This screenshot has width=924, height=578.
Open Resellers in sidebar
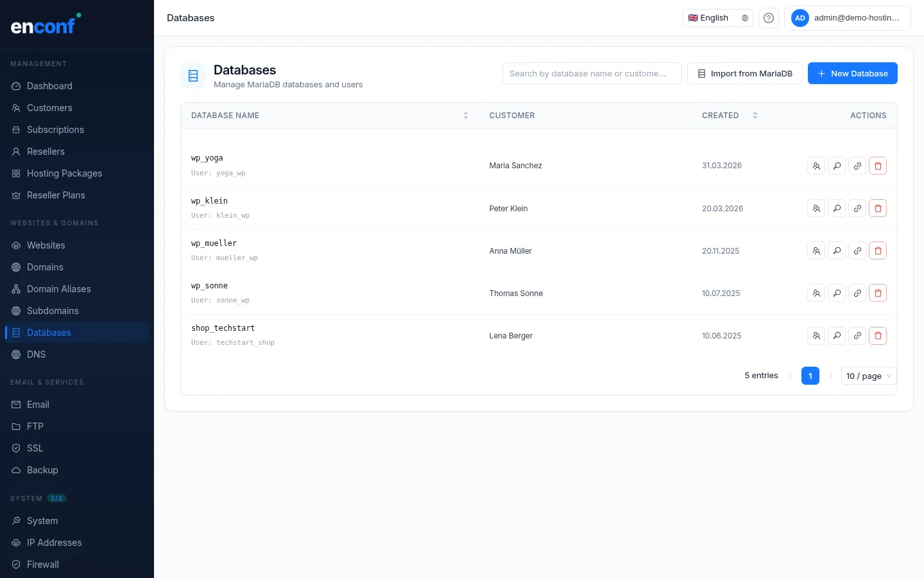(x=77, y=152)
